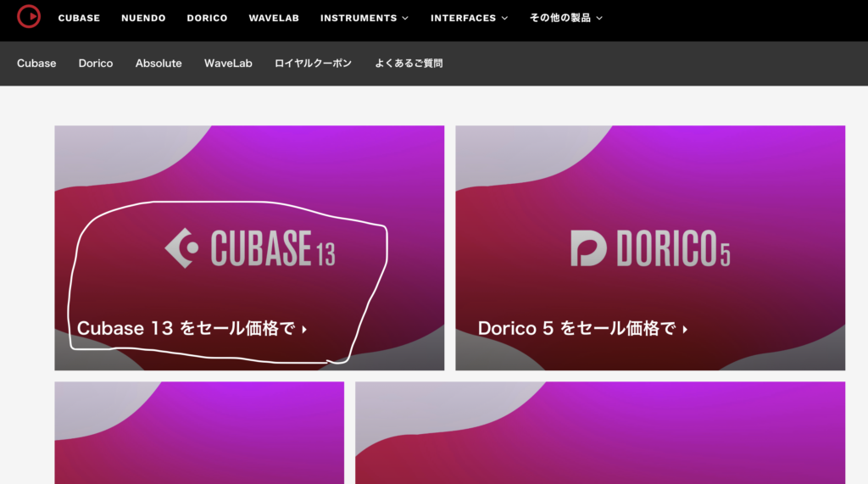The height and width of the screenshot is (484, 868).
Task: Open the lower-left purple banner tile
Action: click(x=199, y=432)
